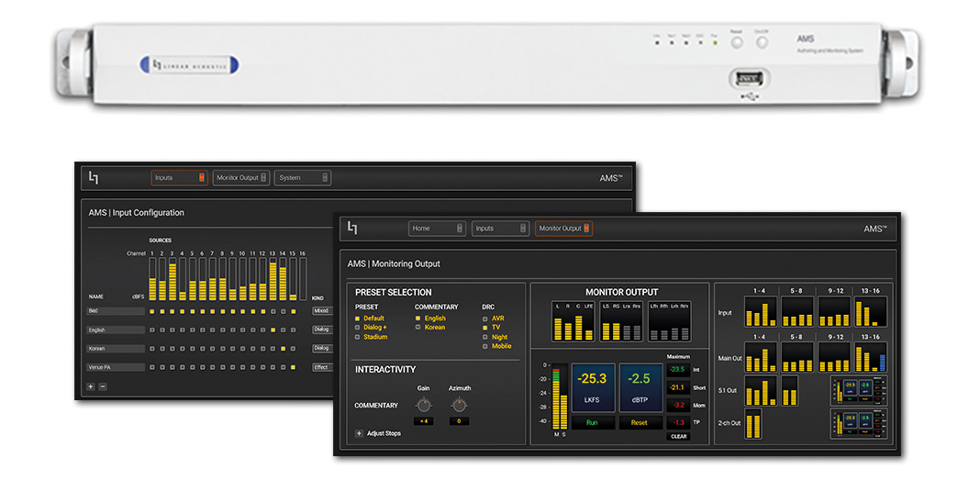
Task: Click the -21.1 Short maximum value
Action: [678, 387]
